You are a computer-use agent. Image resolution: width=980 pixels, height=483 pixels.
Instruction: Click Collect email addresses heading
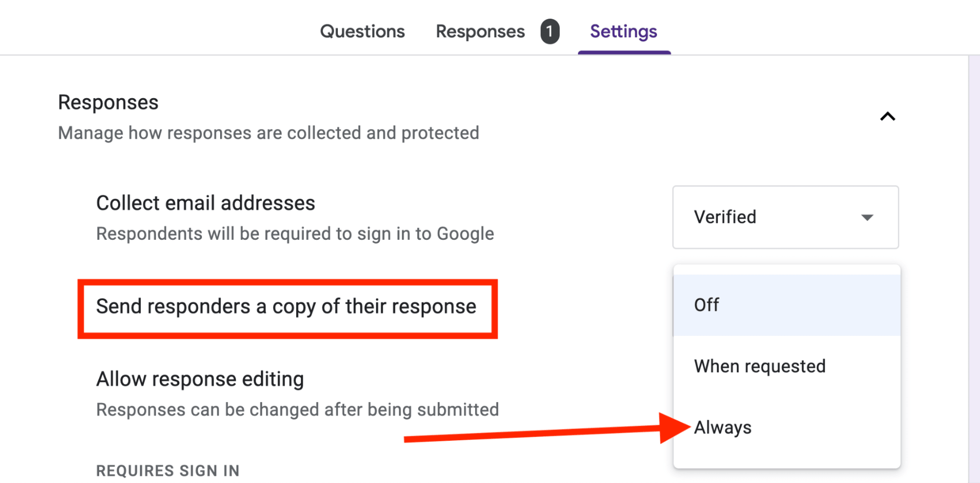pos(205,203)
